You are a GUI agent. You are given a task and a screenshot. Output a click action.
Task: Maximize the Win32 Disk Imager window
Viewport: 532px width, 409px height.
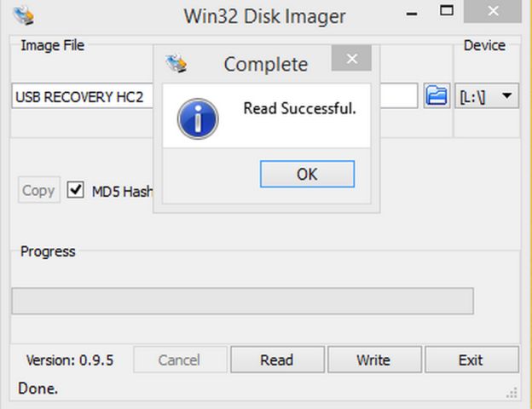coord(447,11)
